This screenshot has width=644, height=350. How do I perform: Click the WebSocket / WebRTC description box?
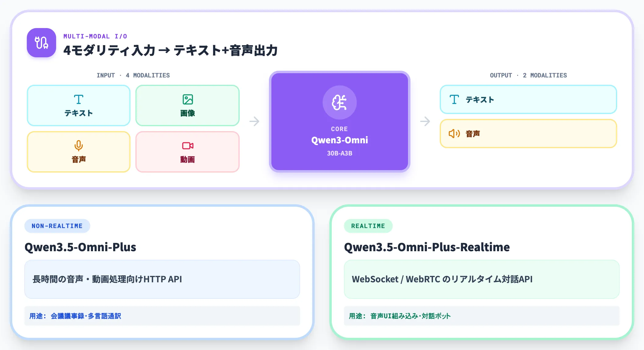click(482, 279)
